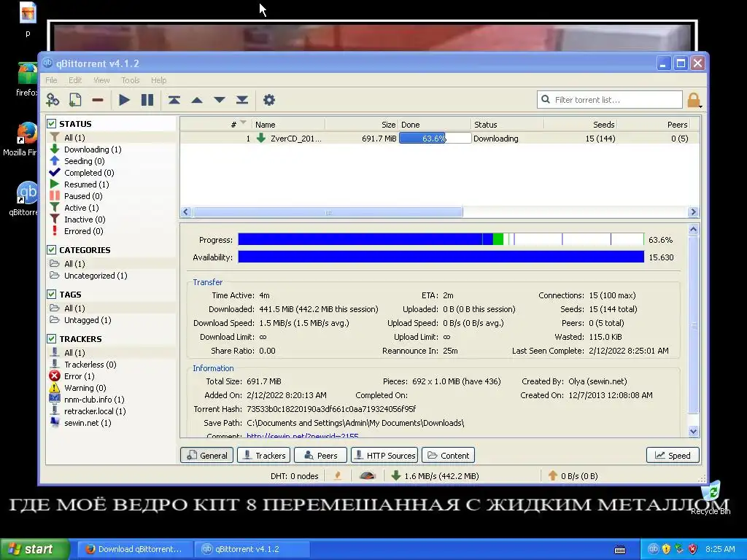Select the Paused (0) status filter
Image resolution: width=747 pixels, height=560 pixels.
pos(83,196)
